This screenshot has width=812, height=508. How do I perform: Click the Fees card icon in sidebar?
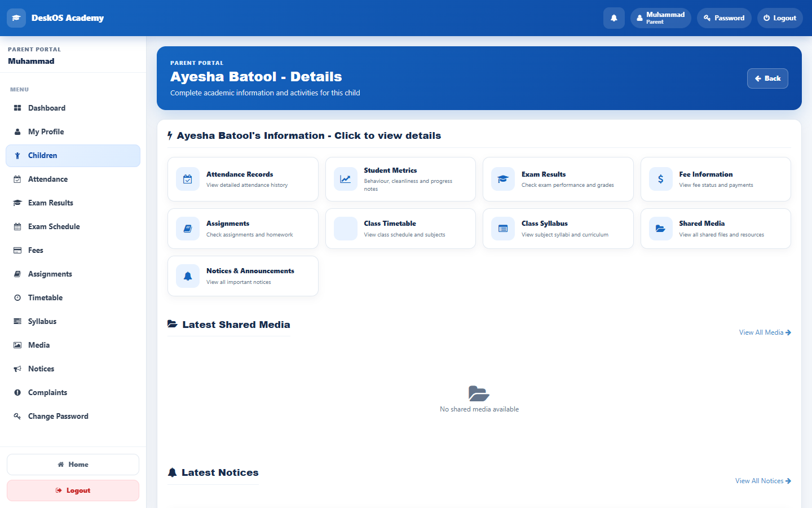(17, 250)
